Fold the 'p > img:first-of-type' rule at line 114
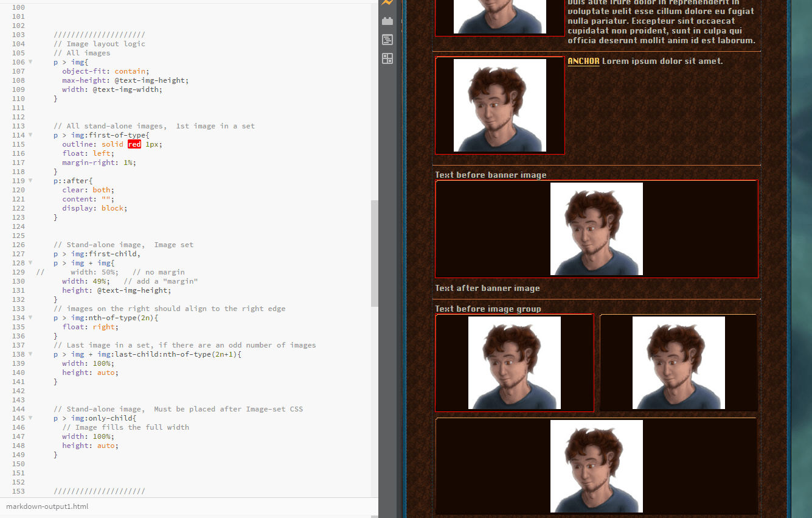The height and width of the screenshot is (518, 812). [x=30, y=135]
